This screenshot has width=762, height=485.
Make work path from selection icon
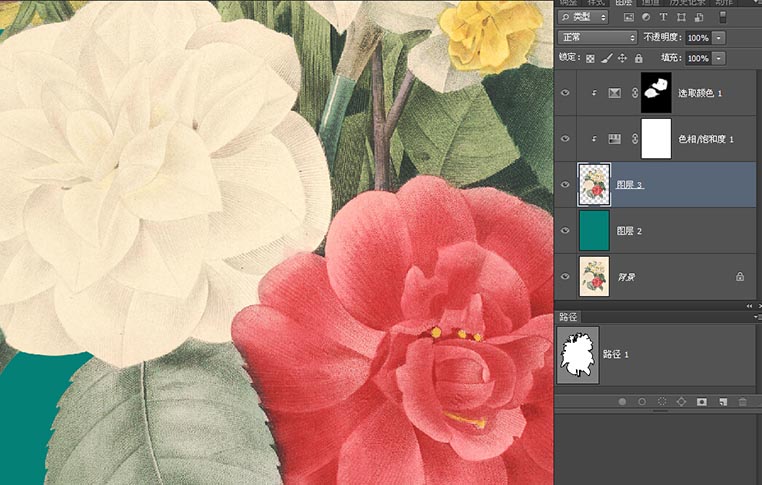click(681, 401)
